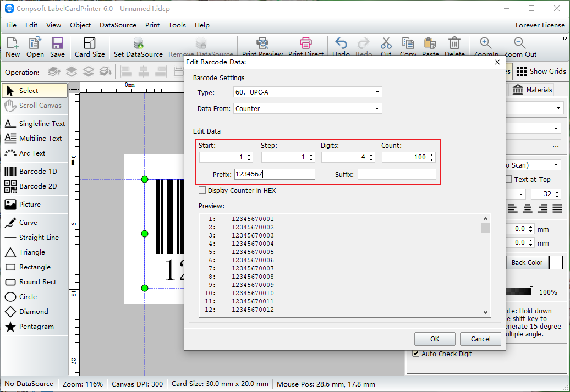The width and height of the screenshot is (570, 392).
Task: Click into the Suffix input field
Action: tap(397, 174)
